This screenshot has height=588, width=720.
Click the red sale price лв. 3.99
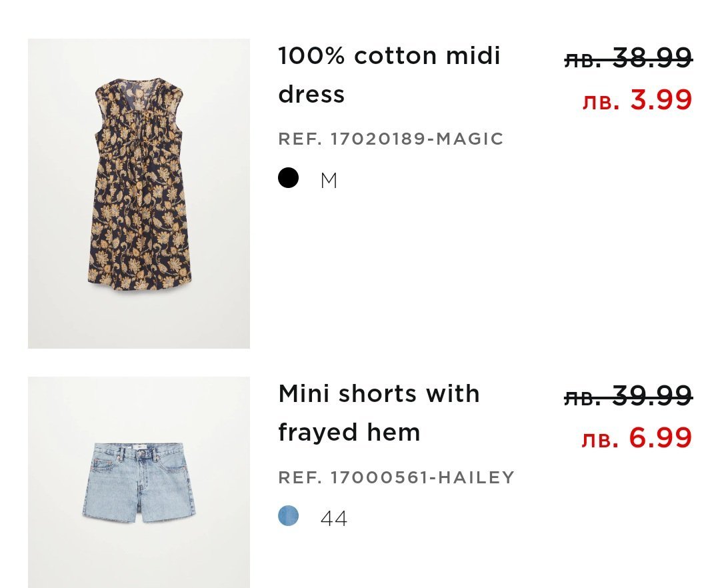pyautogui.click(x=637, y=100)
